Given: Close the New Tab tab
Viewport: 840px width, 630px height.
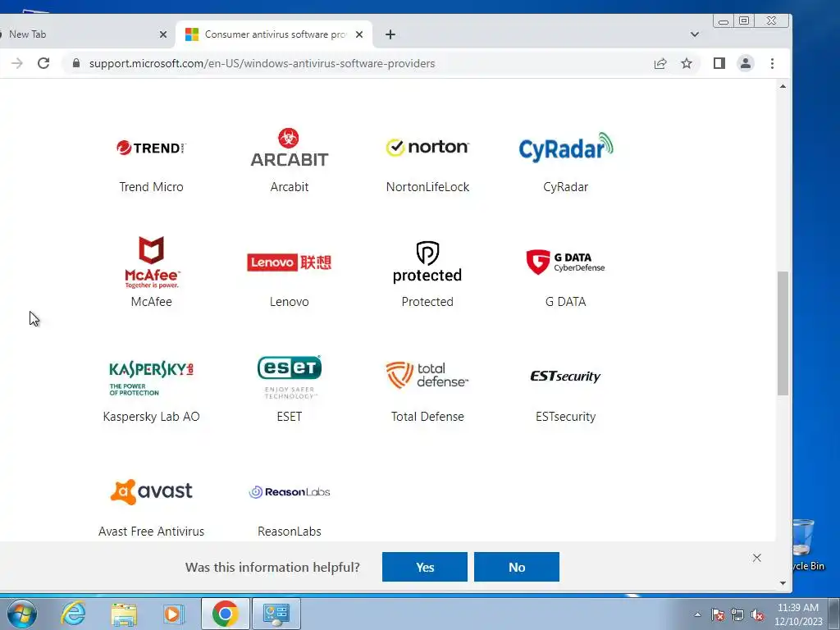Looking at the screenshot, I should (163, 34).
